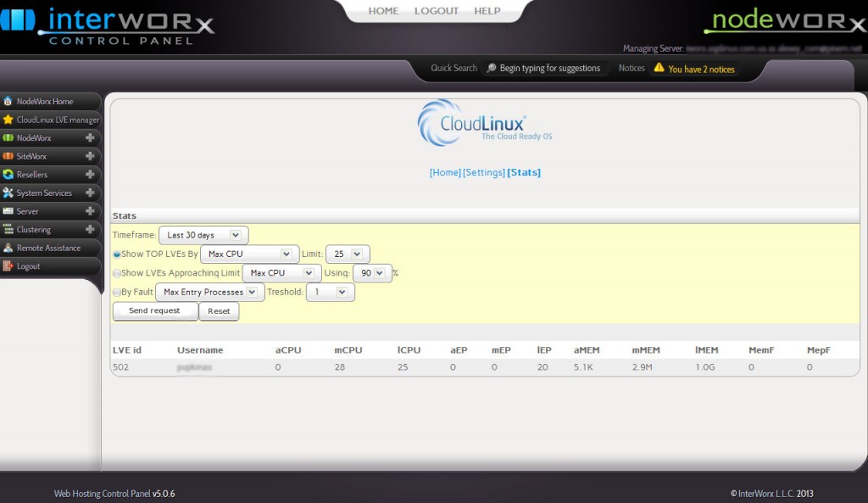Open CloudLinux LVE manager in sidebar
Viewport: 868px width, 503px height.
[58, 120]
